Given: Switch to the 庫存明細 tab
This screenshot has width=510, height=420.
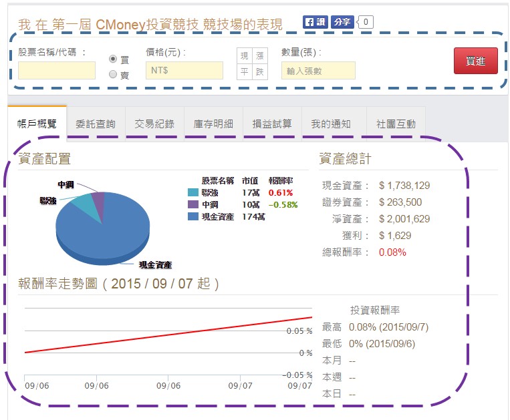Looking at the screenshot, I should click(x=213, y=124).
